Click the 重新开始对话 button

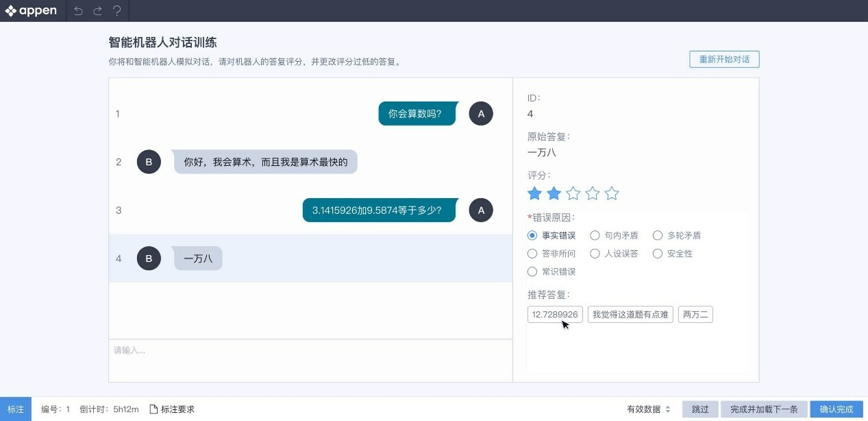pos(724,60)
